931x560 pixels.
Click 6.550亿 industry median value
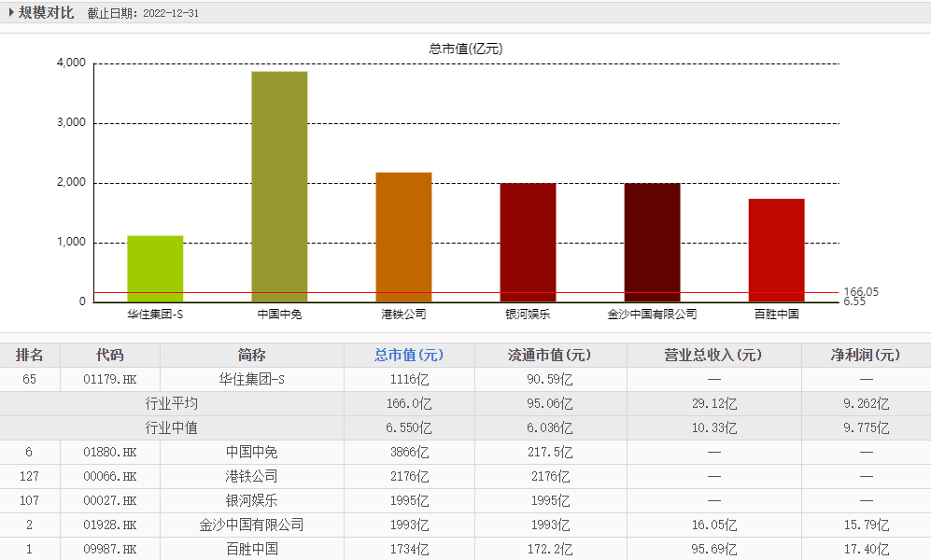point(408,427)
